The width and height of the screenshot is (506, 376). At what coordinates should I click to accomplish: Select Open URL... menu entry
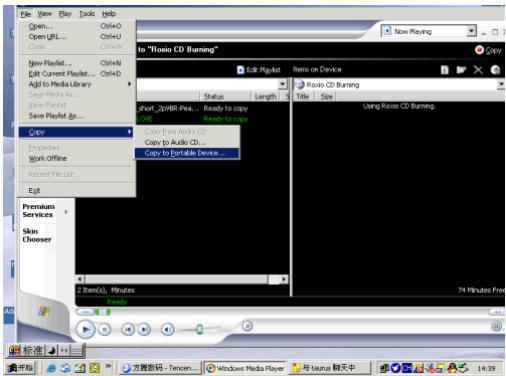(77, 37)
